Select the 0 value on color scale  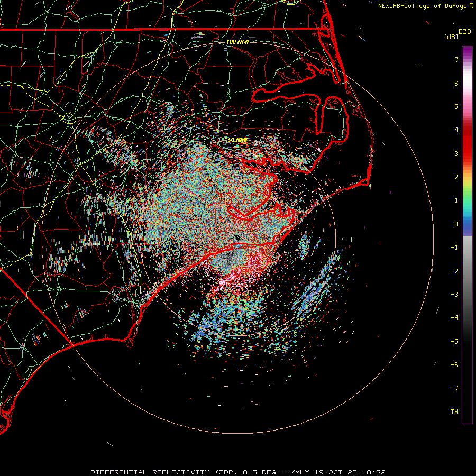pyautogui.click(x=456, y=224)
